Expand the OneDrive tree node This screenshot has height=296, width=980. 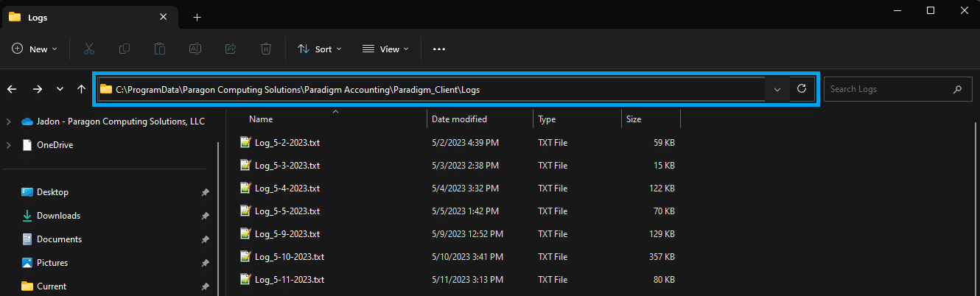pyautogui.click(x=9, y=145)
